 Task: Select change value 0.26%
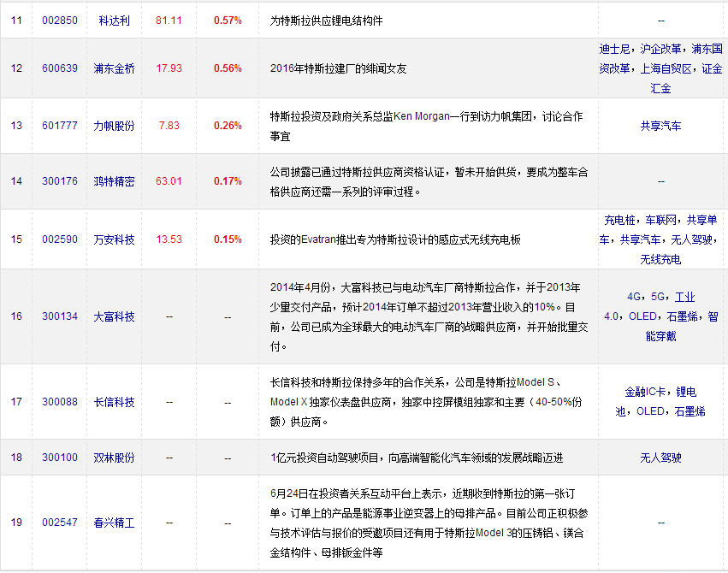pyautogui.click(x=228, y=126)
